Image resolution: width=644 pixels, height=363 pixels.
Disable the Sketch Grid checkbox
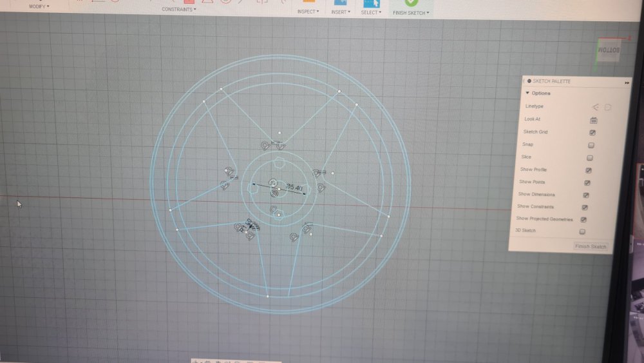point(592,132)
